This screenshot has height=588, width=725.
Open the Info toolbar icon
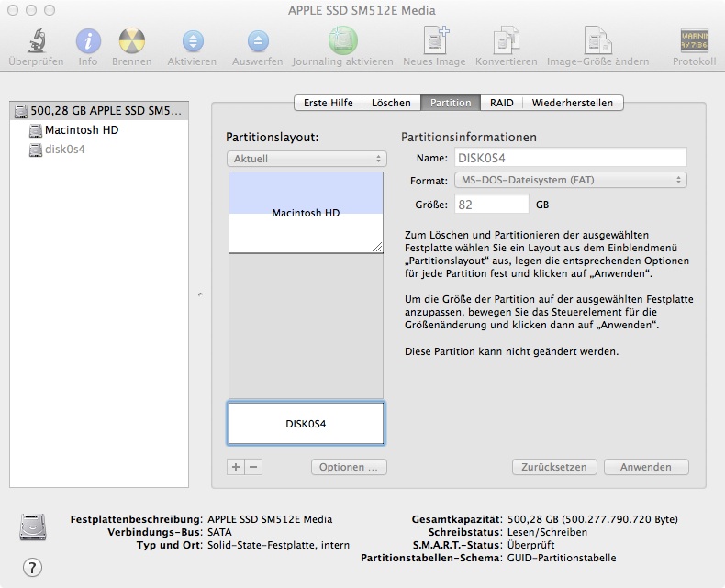coord(88,40)
